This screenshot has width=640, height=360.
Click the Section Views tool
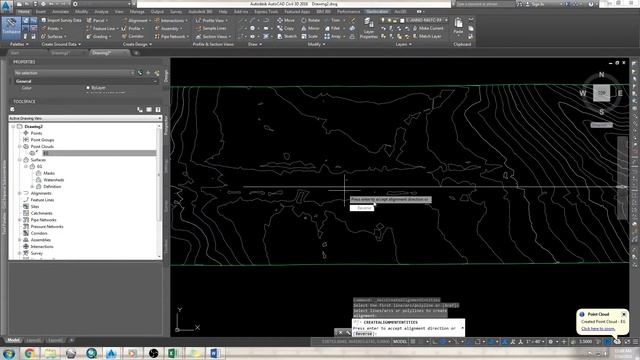click(x=213, y=36)
